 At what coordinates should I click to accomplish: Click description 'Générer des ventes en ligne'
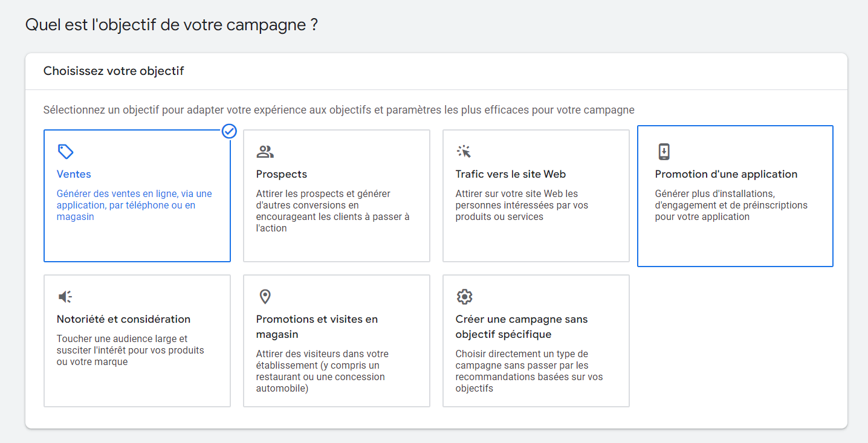click(134, 205)
